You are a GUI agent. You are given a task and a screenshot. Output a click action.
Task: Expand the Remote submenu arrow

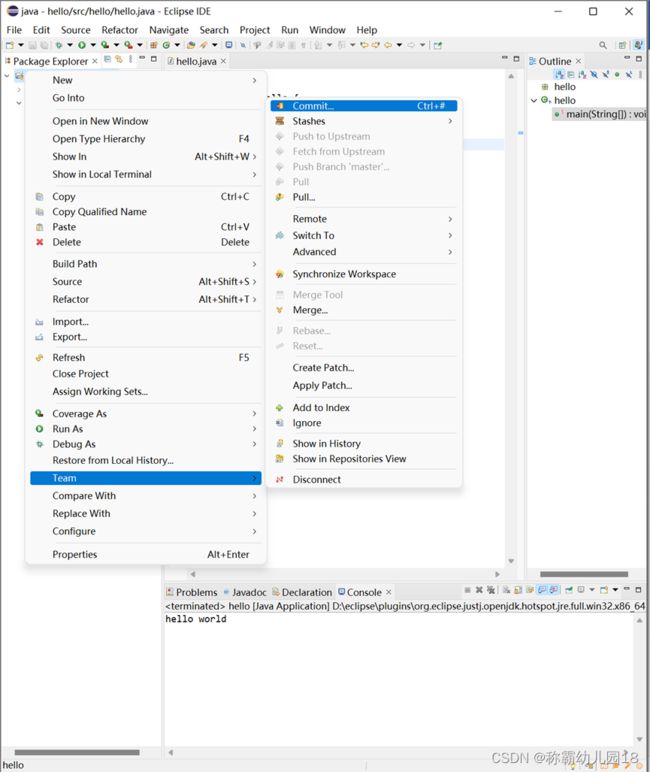click(450, 219)
